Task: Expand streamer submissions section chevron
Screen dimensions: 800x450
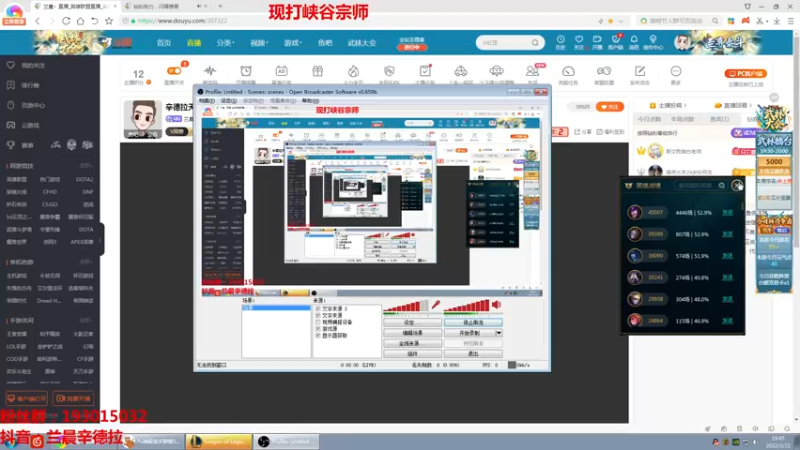Action: (x=685, y=106)
